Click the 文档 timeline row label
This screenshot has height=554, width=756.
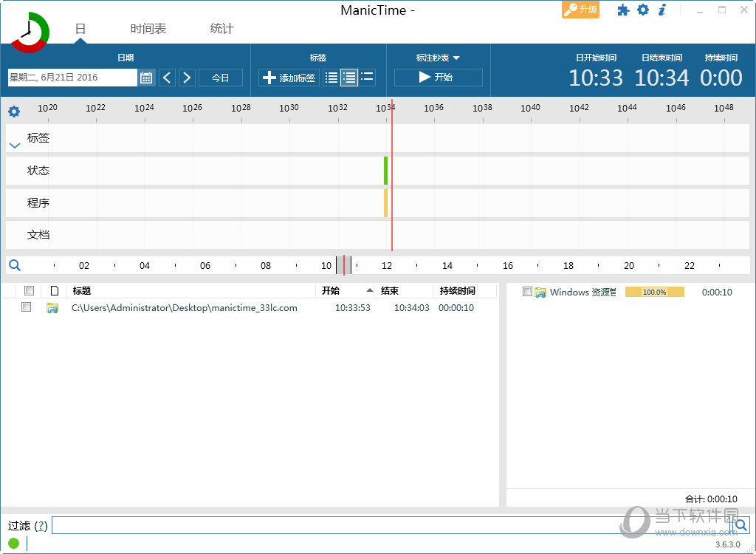[x=38, y=235]
